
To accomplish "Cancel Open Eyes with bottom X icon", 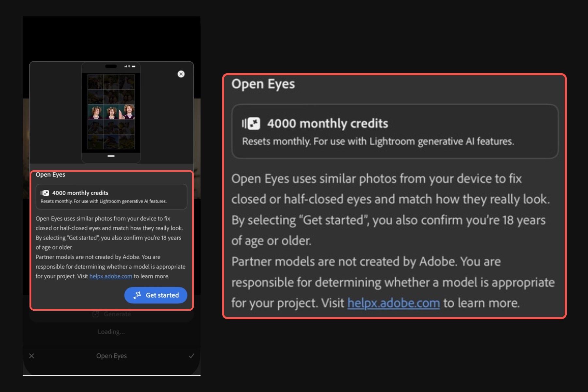I will pyautogui.click(x=31, y=356).
